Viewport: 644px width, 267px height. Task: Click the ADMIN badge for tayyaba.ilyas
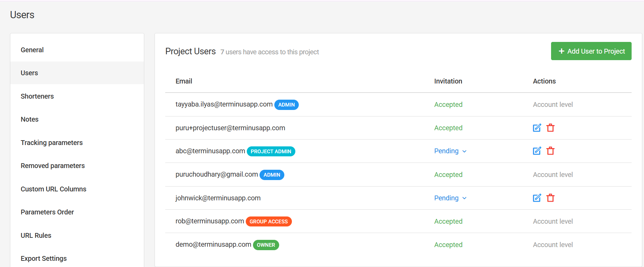[x=286, y=105]
